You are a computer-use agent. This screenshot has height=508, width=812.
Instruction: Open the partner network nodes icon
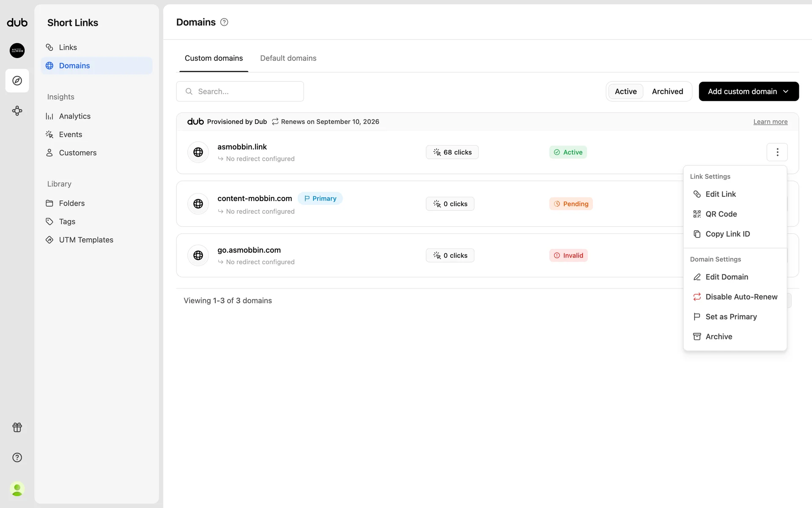tap(17, 111)
